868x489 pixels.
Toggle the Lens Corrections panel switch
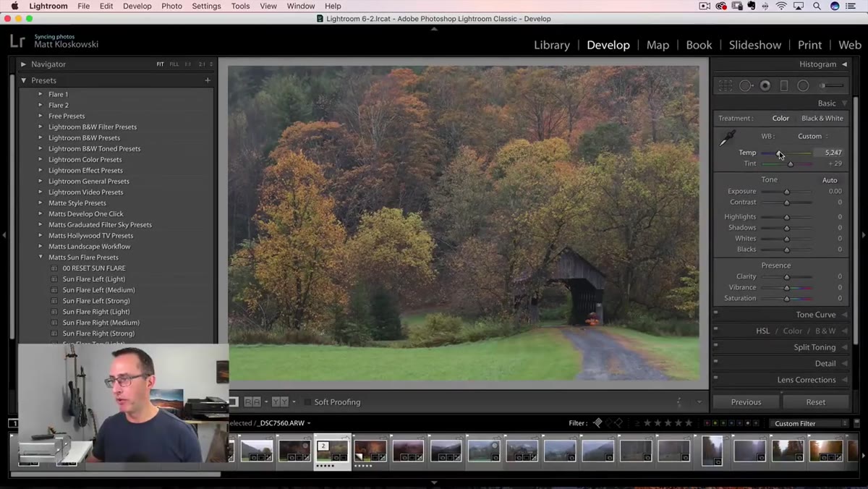pyautogui.click(x=715, y=378)
